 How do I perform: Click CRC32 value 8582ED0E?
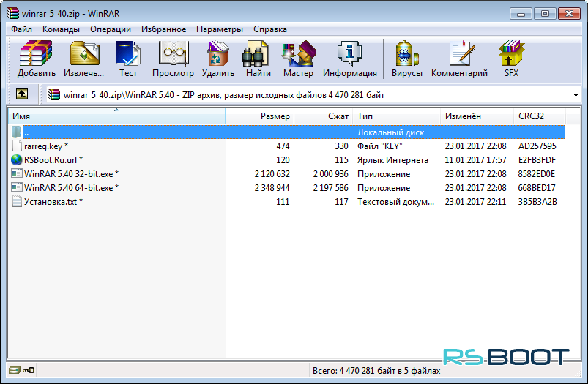[536, 174]
